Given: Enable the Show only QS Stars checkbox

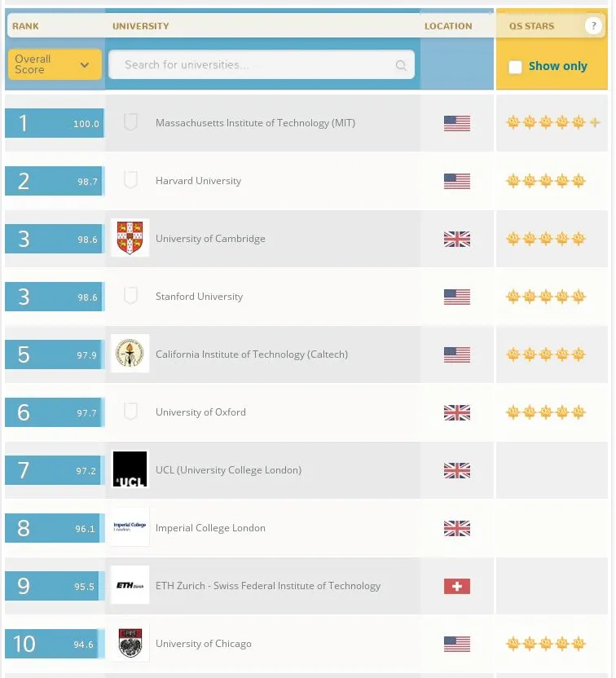Looking at the screenshot, I should click(515, 67).
